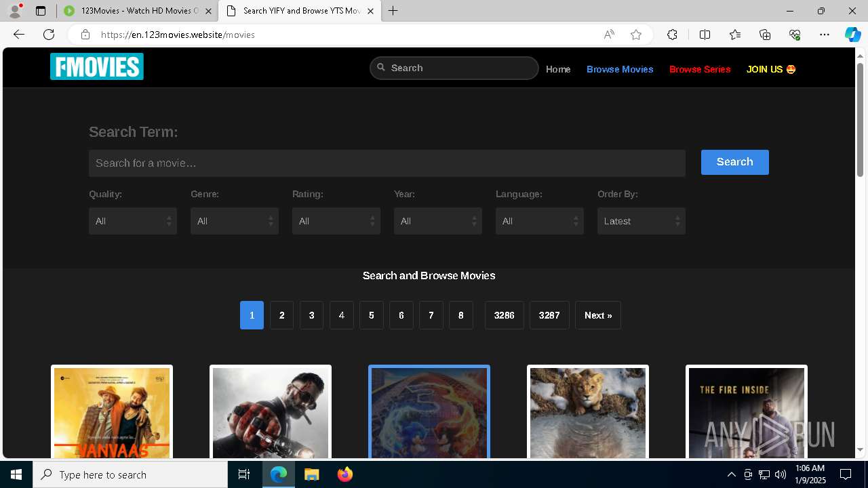Open Task View on the taskbar
The height and width of the screenshot is (488, 868).
tap(244, 474)
